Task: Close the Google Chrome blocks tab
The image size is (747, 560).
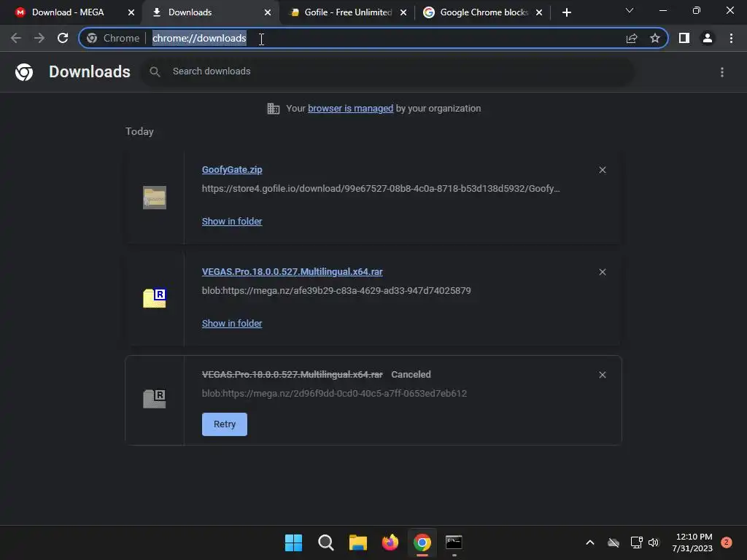Action: click(539, 13)
